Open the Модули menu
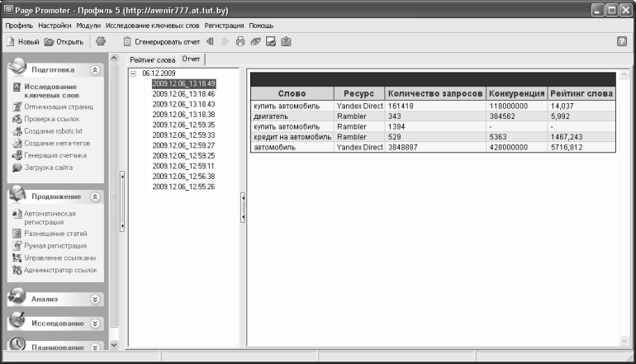 coord(88,26)
